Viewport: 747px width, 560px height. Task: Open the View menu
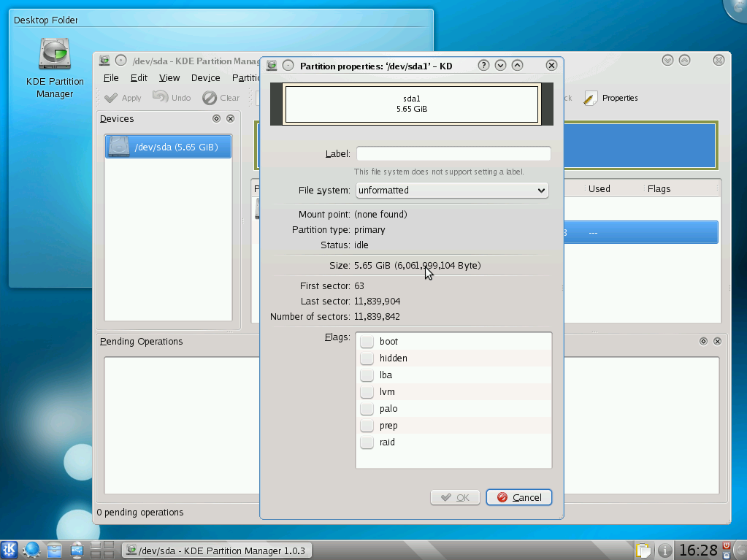(x=169, y=77)
